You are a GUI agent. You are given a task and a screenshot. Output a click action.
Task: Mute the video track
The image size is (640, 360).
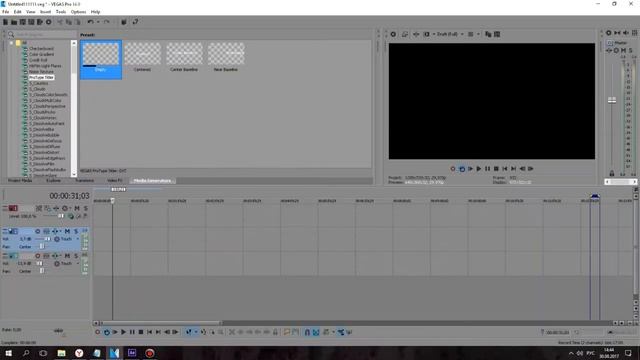[77, 209]
